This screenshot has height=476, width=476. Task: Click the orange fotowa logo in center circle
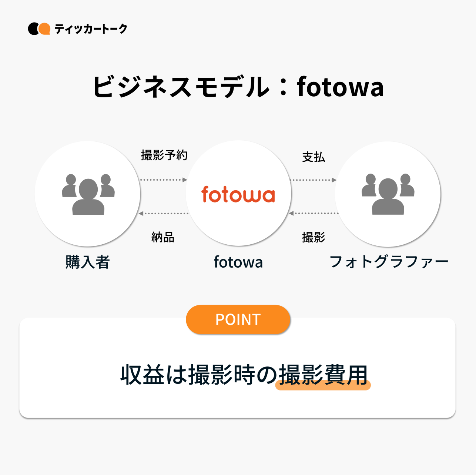tap(238, 194)
